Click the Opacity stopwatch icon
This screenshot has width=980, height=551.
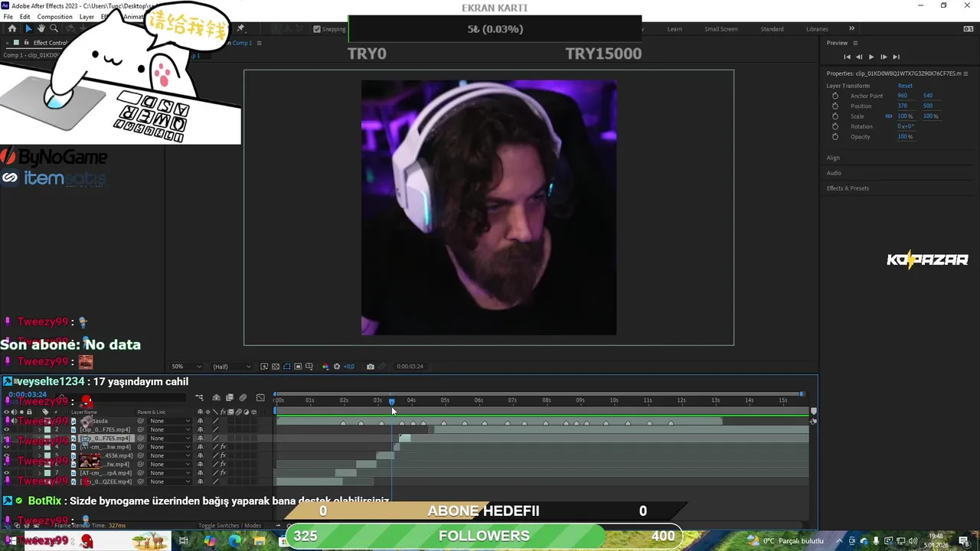(835, 136)
